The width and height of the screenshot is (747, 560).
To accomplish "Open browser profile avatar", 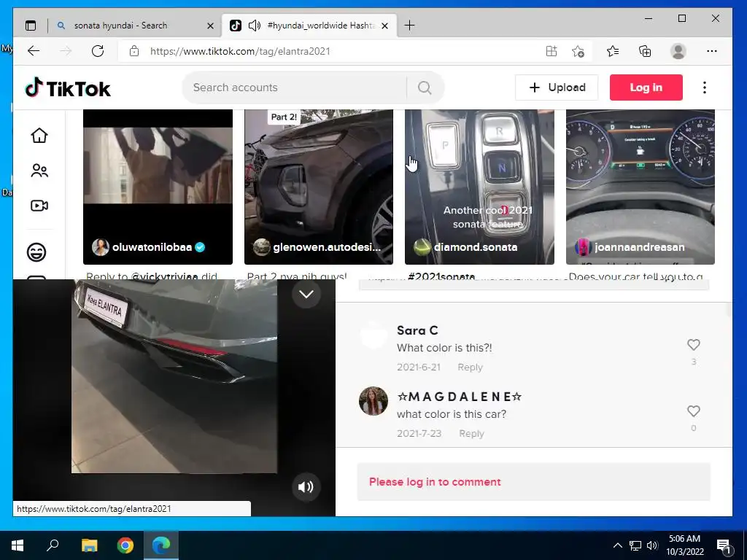I will (678, 51).
